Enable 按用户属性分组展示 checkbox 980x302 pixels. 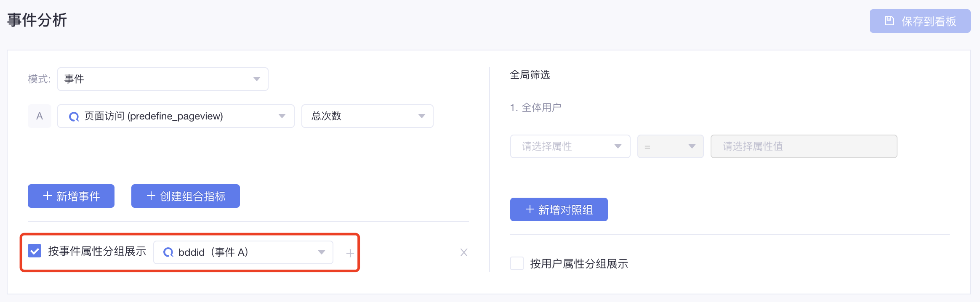517,264
